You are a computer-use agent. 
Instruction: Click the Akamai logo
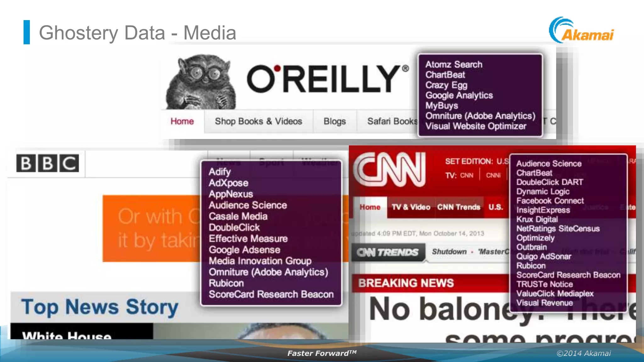581,30
